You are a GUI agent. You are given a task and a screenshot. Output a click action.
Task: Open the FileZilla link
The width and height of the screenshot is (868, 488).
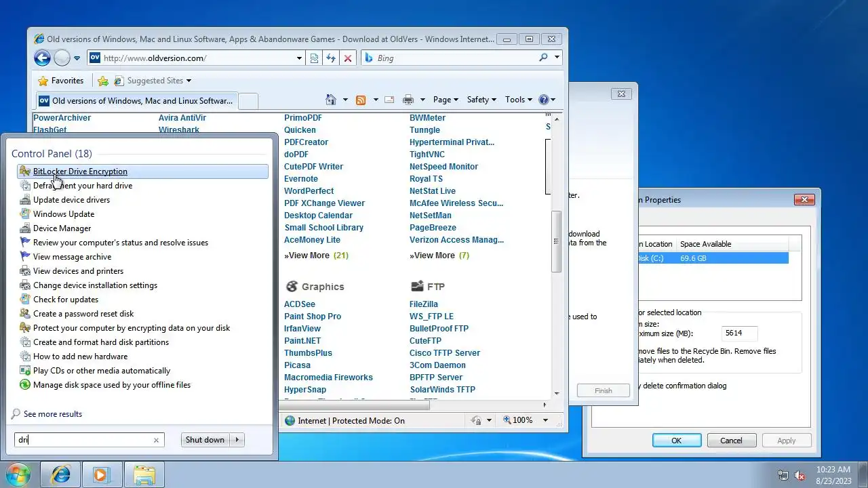(x=424, y=304)
